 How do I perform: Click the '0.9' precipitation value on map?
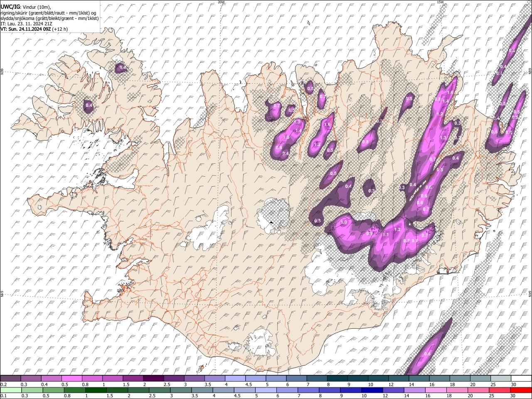pos(369,234)
